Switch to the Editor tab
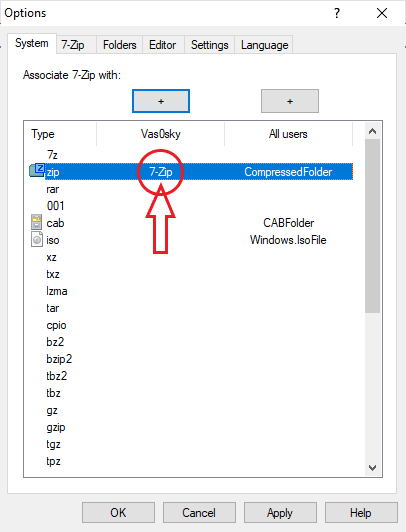This screenshot has height=532, width=406. pyautogui.click(x=163, y=45)
